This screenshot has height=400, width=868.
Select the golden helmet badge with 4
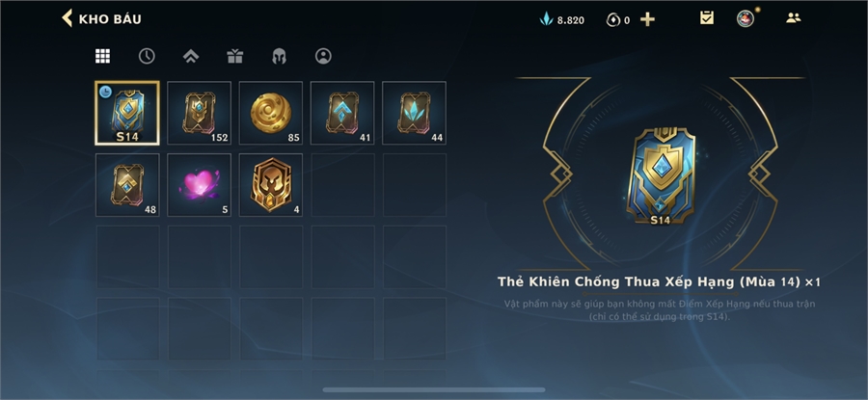click(x=271, y=185)
